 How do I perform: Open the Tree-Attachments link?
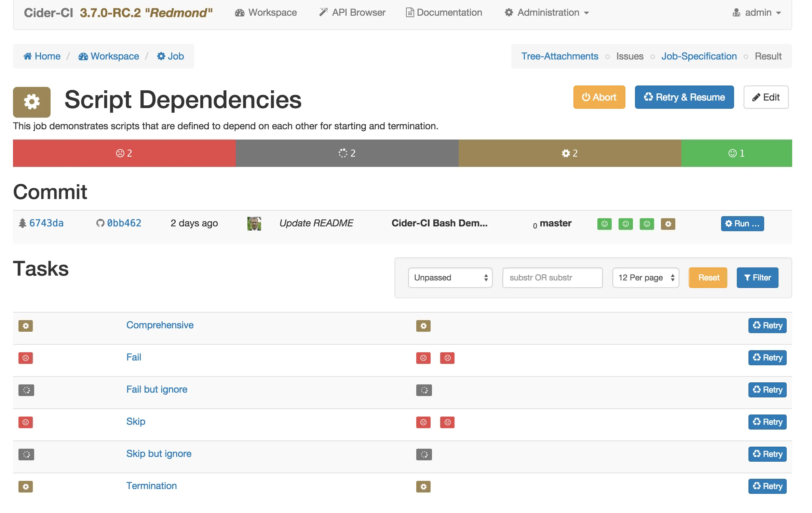[x=559, y=56]
